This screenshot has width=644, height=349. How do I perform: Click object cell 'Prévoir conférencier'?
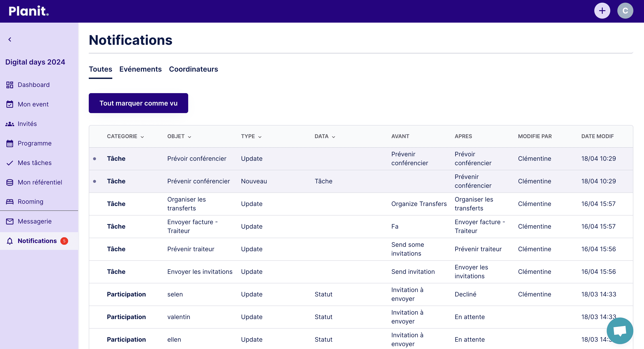[196, 159]
